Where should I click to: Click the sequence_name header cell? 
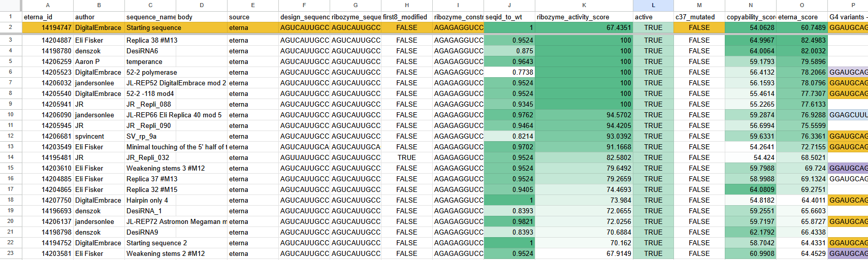pyautogui.click(x=150, y=17)
